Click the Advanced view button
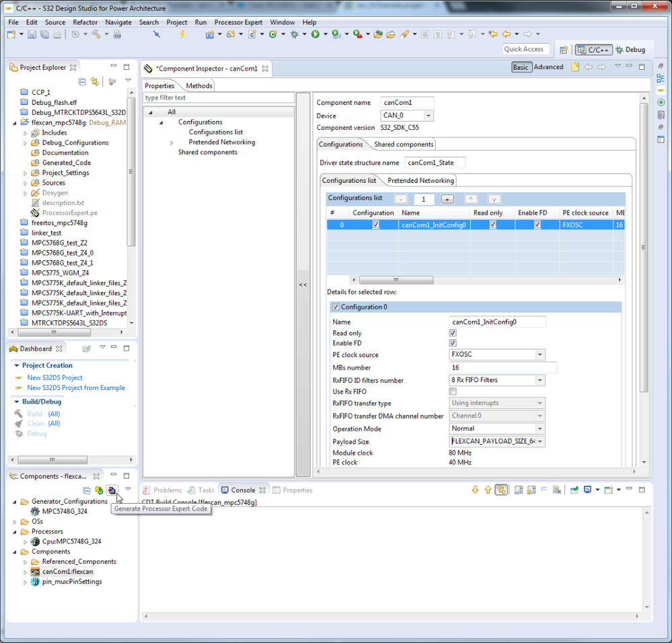The image size is (672, 643). (548, 67)
